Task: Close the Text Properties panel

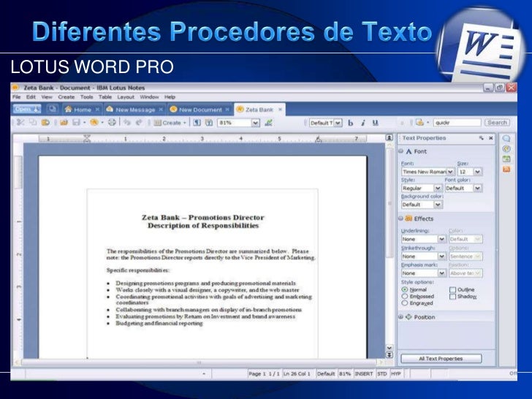Action: click(490, 138)
